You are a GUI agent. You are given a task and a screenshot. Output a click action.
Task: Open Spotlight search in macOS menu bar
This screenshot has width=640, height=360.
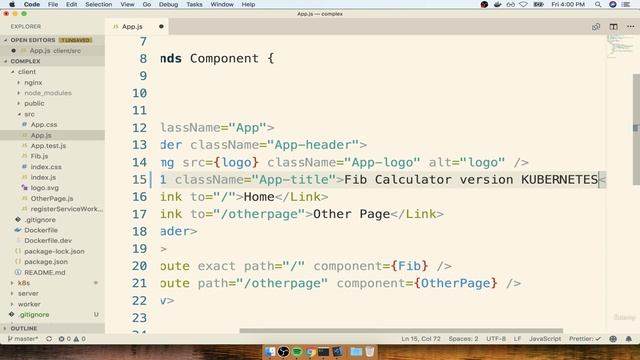click(x=598, y=4)
